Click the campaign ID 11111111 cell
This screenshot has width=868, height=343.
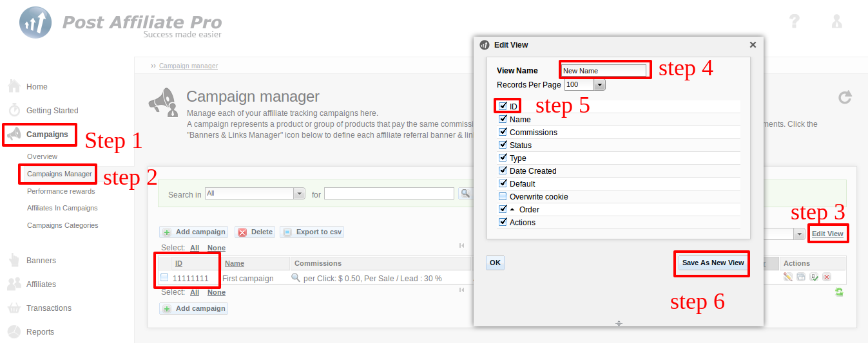coord(191,279)
